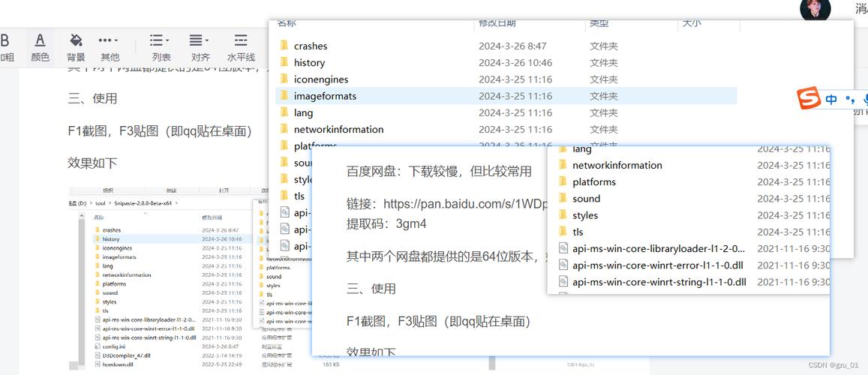Click the platforms folder icon in small right list

pos(563,181)
